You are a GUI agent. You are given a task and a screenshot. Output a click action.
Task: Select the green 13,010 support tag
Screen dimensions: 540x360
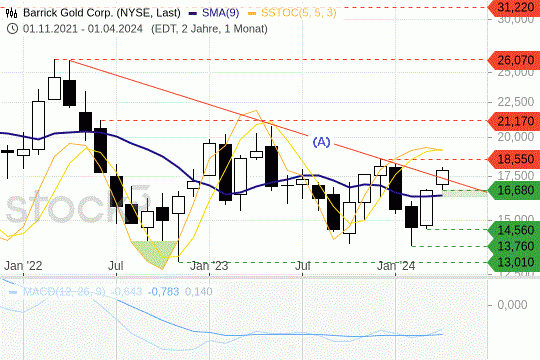coord(514,263)
